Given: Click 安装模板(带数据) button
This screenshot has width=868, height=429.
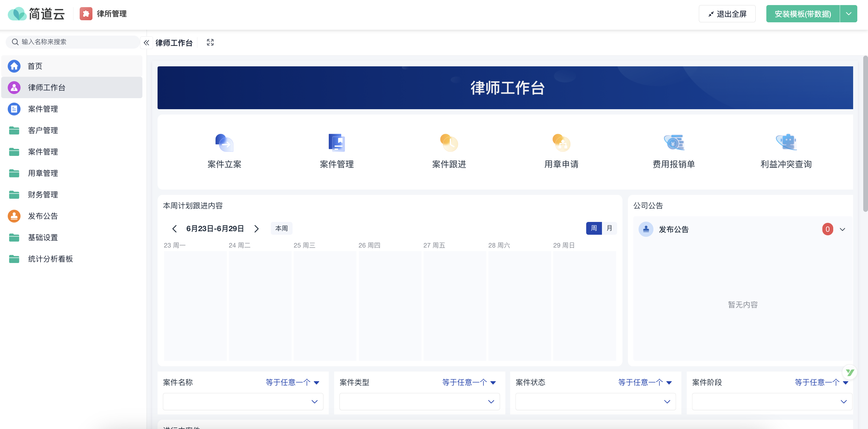Looking at the screenshot, I should pyautogui.click(x=803, y=14).
